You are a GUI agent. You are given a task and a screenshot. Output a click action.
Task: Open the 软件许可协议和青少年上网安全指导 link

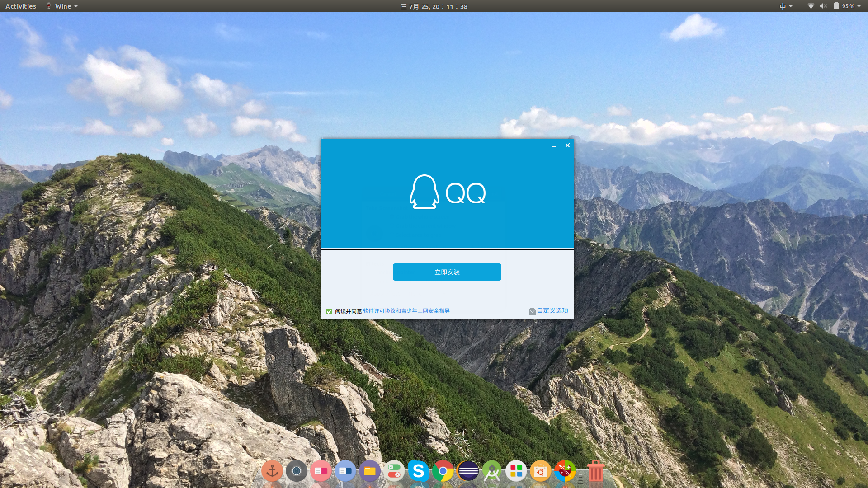(406, 311)
